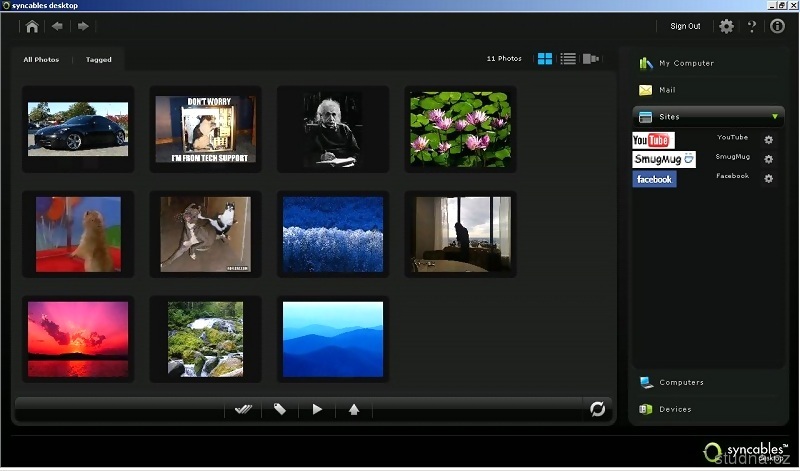Image resolution: width=800 pixels, height=471 pixels.
Task: Select all photos with double-check icon
Action: (x=243, y=409)
